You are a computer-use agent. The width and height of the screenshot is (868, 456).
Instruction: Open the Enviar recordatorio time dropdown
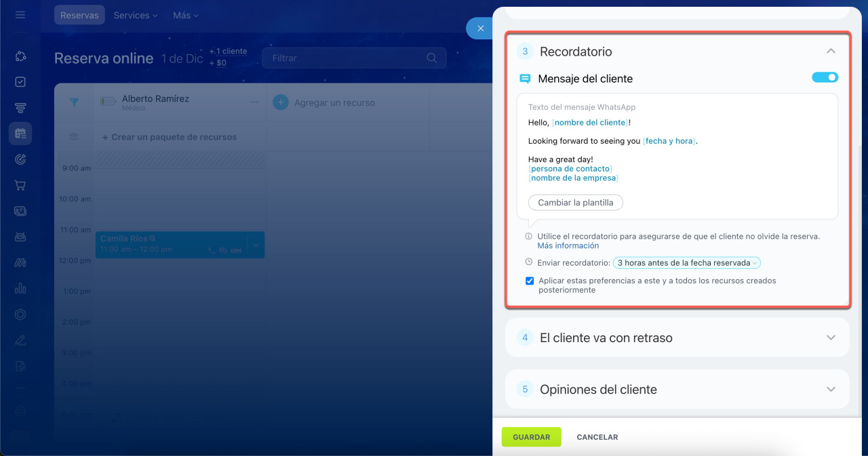pos(686,263)
